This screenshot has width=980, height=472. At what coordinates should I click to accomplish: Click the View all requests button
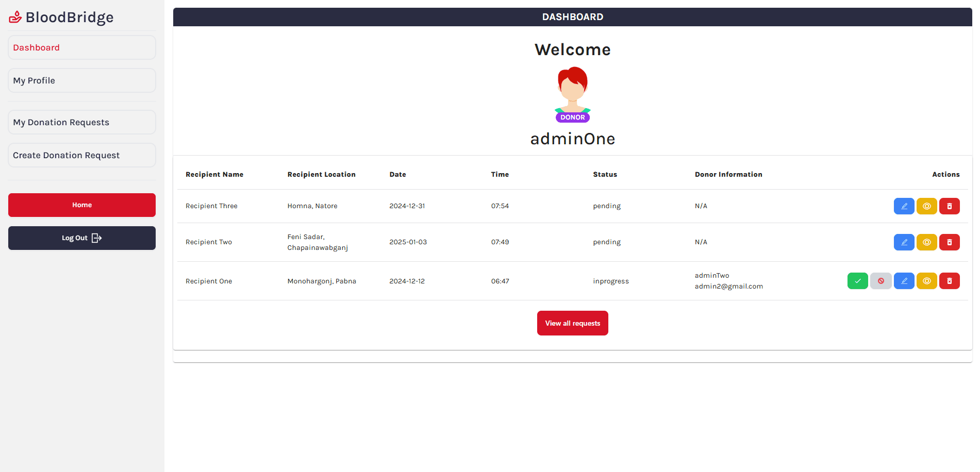click(x=572, y=323)
